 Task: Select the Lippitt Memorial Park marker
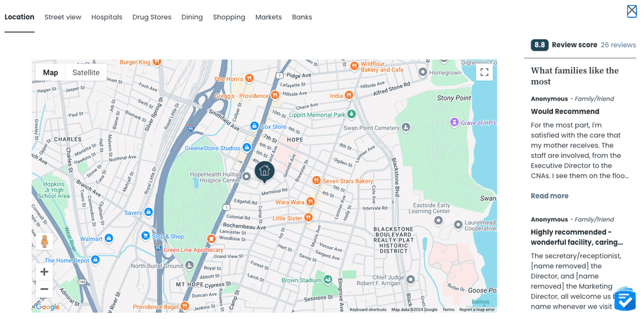point(351,114)
